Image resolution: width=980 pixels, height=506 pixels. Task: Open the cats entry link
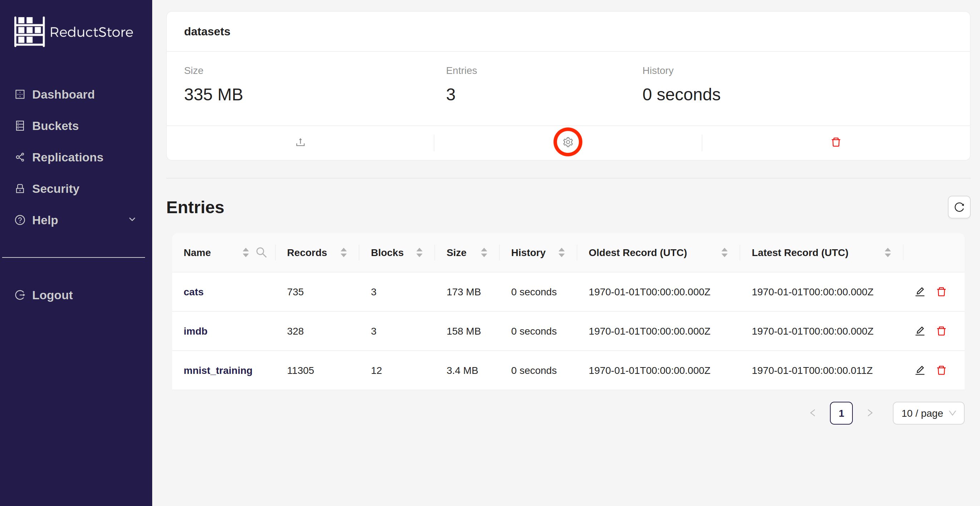tap(193, 292)
